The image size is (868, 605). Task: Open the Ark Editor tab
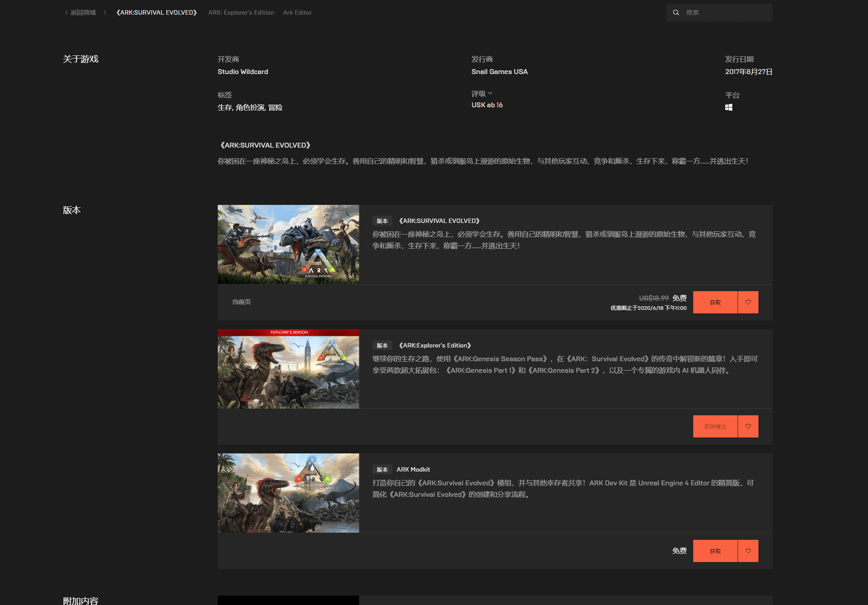click(297, 12)
